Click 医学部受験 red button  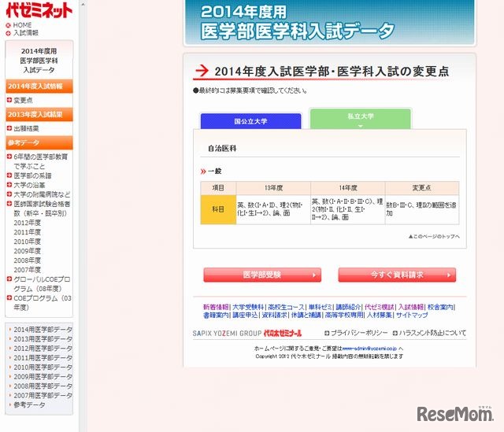point(262,275)
